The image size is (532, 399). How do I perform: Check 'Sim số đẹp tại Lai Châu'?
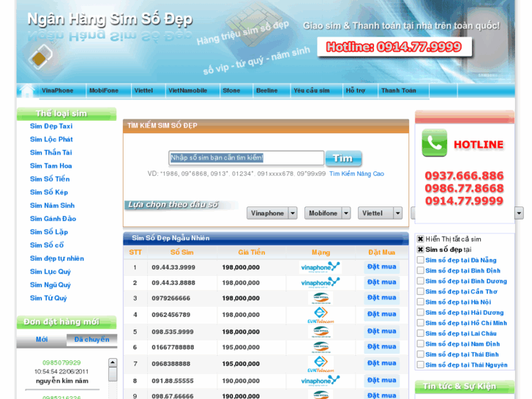tap(420, 333)
